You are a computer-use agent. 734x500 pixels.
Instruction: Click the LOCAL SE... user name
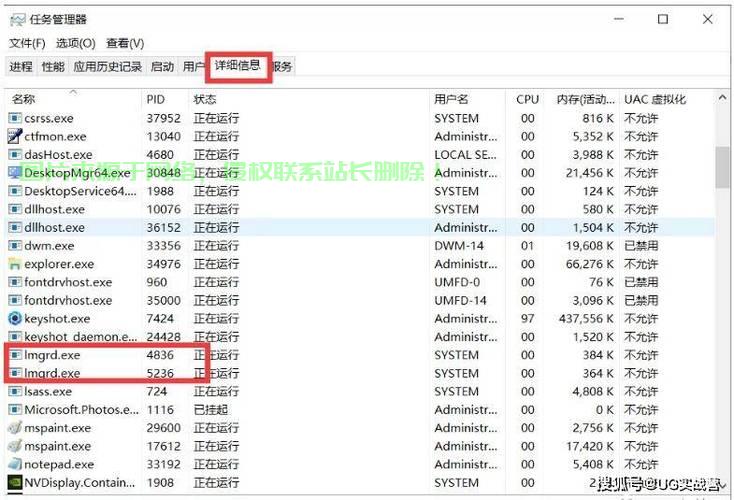pos(465,155)
